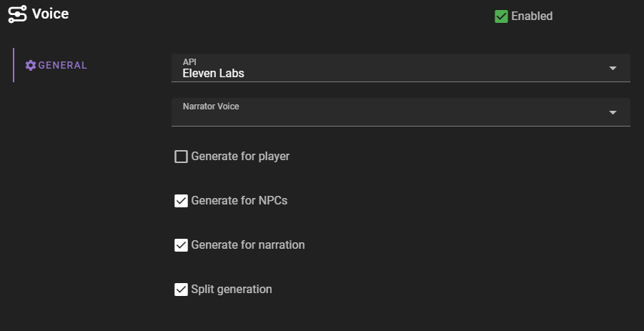
Task: Click the 'Narrator Voice' field label
Action: pyautogui.click(x=211, y=107)
